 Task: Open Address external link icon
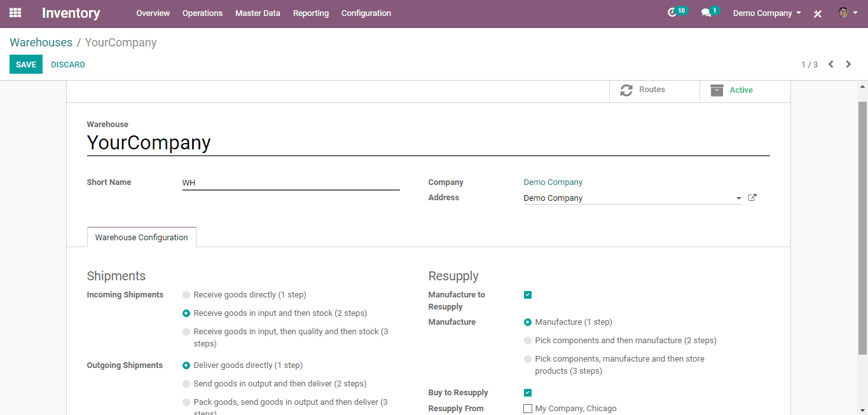point(752,198)
